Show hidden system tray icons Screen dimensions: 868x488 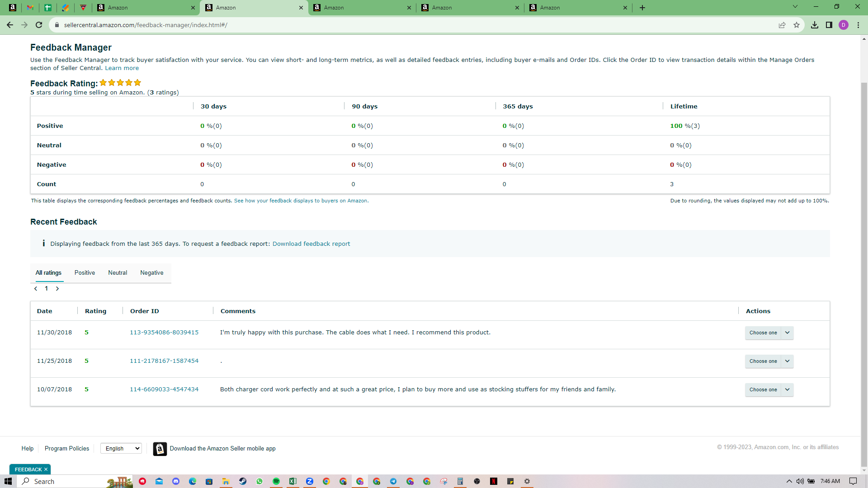(x=789, y=481)
